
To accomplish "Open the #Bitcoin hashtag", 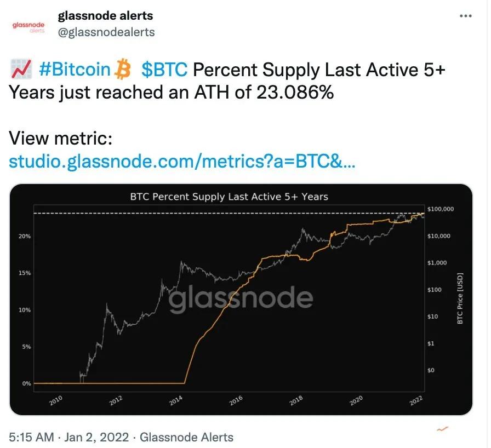I will [x=75, y=69].
